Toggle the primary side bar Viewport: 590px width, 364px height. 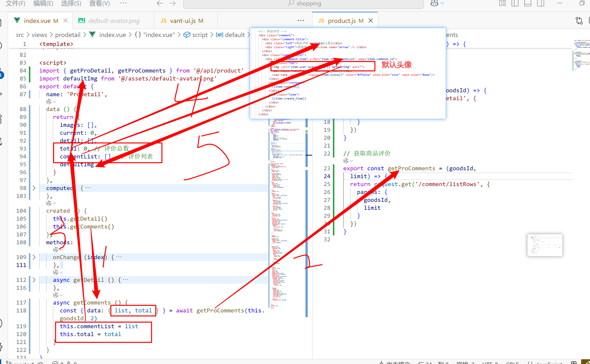[x=515, y=3]
